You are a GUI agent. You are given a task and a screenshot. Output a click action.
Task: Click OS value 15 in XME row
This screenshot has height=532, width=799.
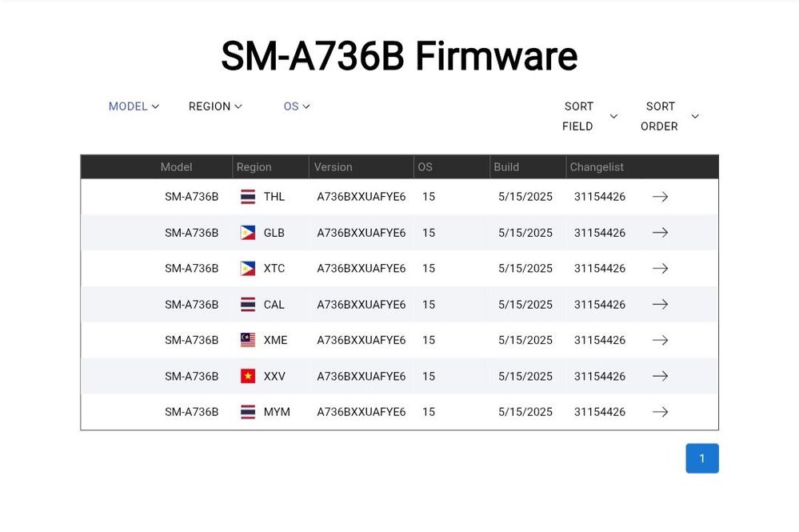coord(429,340)
